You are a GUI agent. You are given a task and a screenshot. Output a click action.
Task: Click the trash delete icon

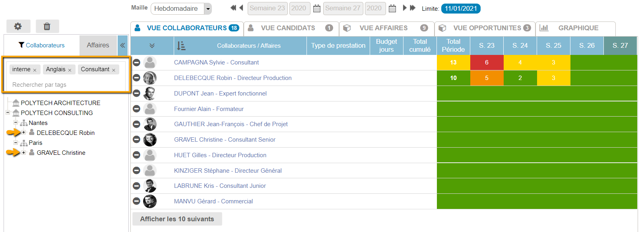coord(47,26)
